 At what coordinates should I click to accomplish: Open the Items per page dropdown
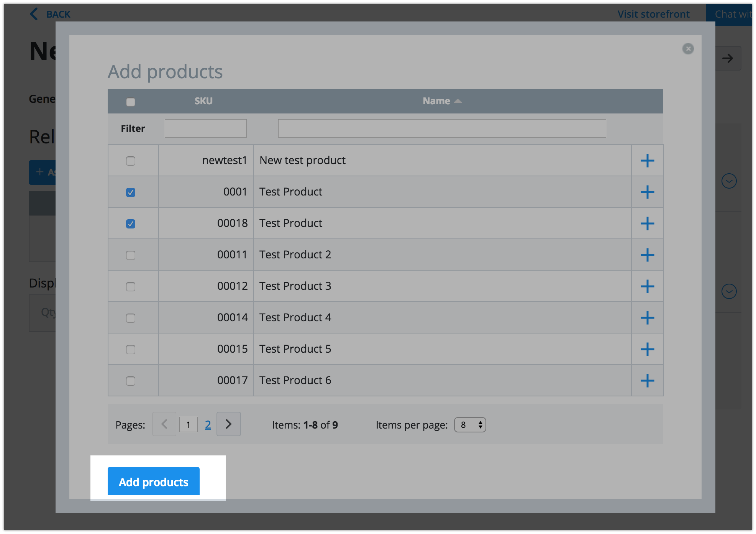470,425
